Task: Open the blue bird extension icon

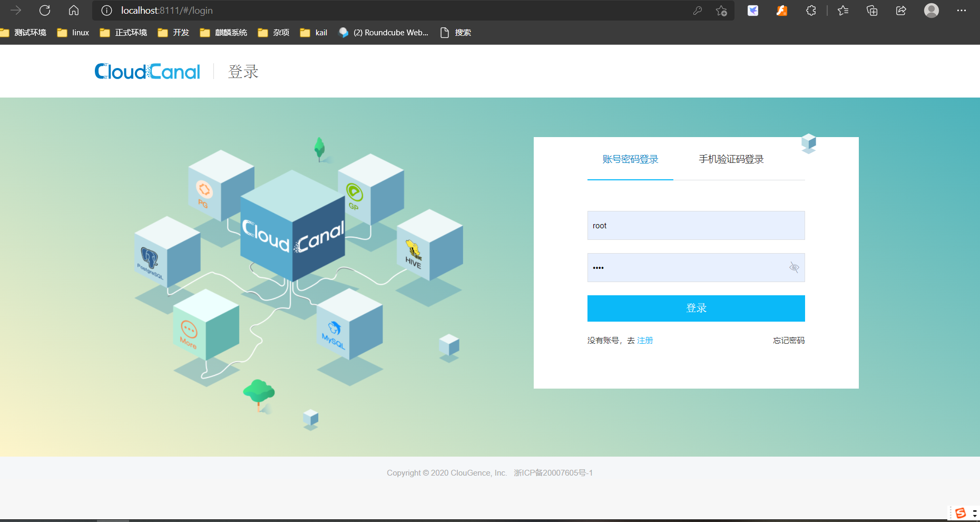Action: tap(753, 11)
